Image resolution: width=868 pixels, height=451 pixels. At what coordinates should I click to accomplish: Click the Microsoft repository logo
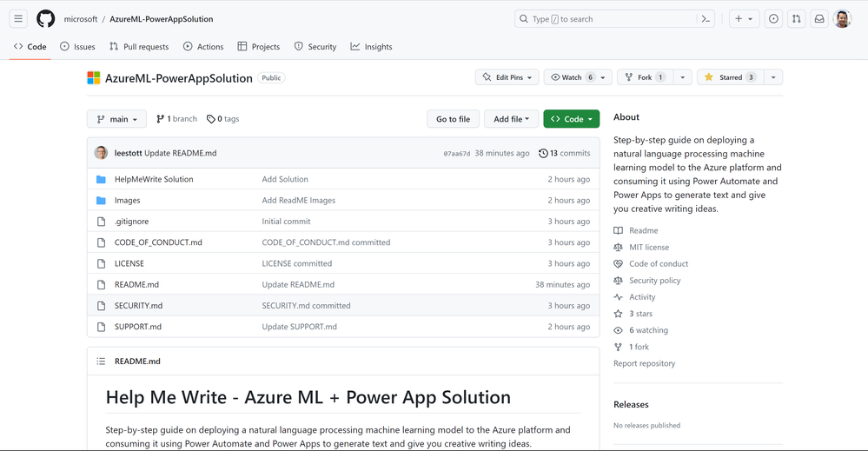pos(94,78)
